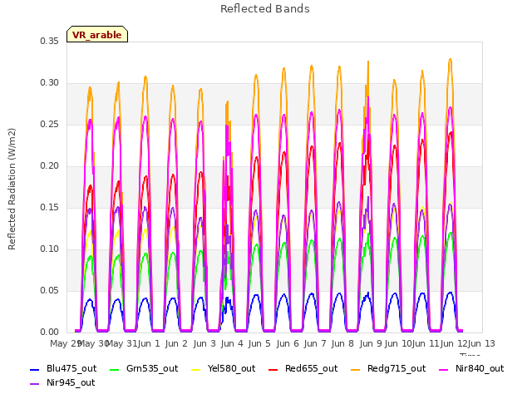The width and height of the screenshot is (532, 399).
Task: Click the VR_arable annotation label
Action: (x=97, y=34)
